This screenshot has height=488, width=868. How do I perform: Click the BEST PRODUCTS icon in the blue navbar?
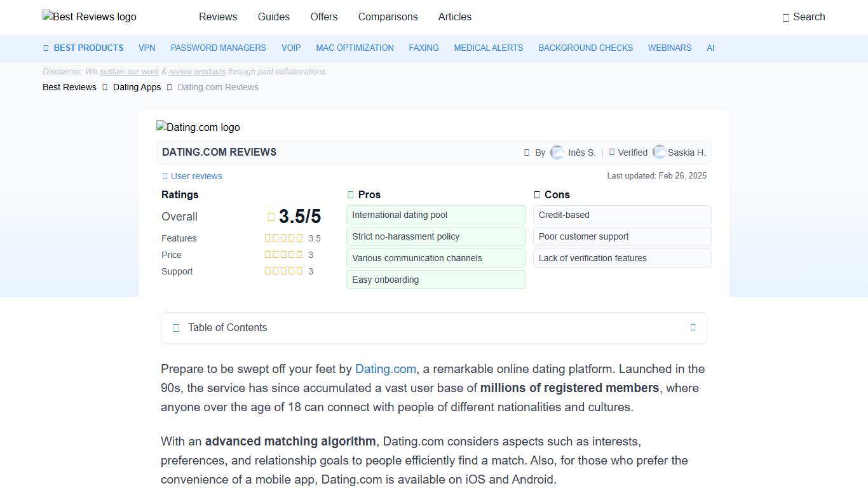tap(45, 48)
